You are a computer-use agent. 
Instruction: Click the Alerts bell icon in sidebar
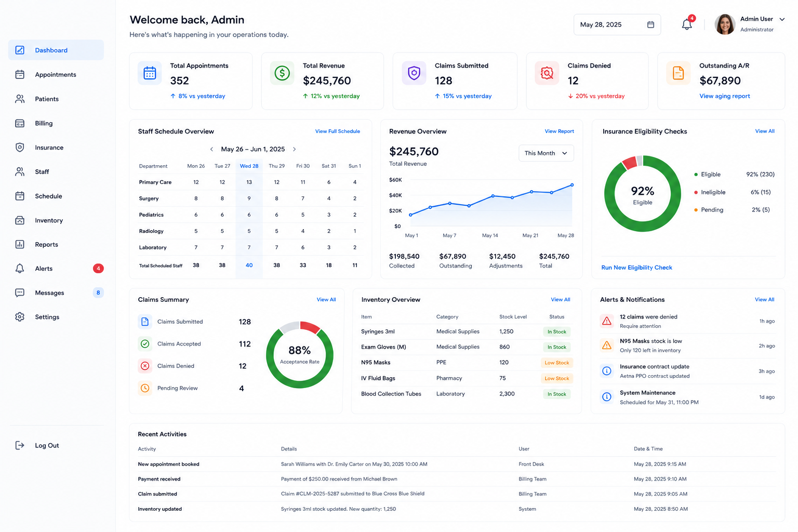pyautogui.click(x=20, y=269)
